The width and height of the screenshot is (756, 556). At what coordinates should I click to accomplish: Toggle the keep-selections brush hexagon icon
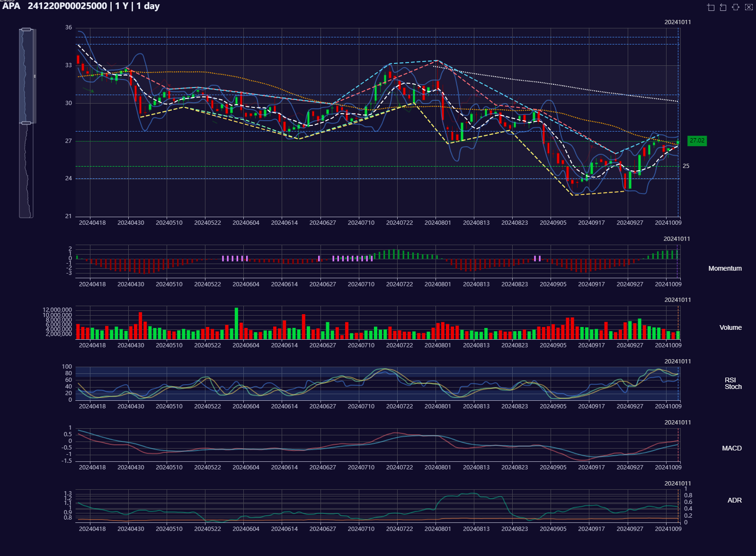click(x=736, y=7)
